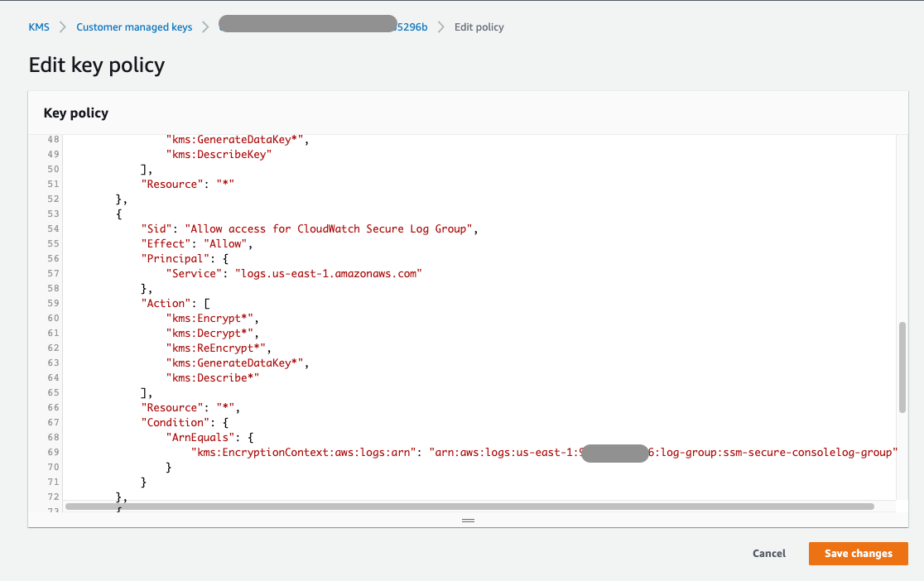Image resolution: width=924 pixels, height=581 pixels.
Task: Click the editor resize handle below the panel
Action: [468, 520]
